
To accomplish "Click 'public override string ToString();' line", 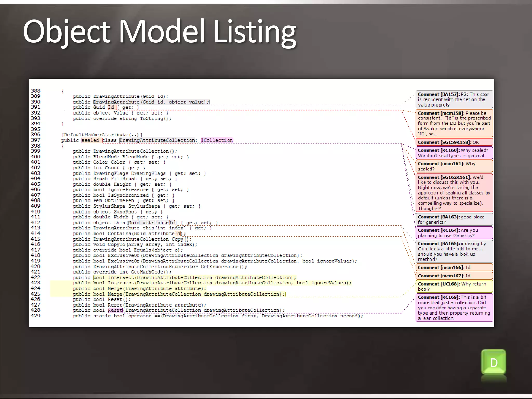I will pos(122,118).
